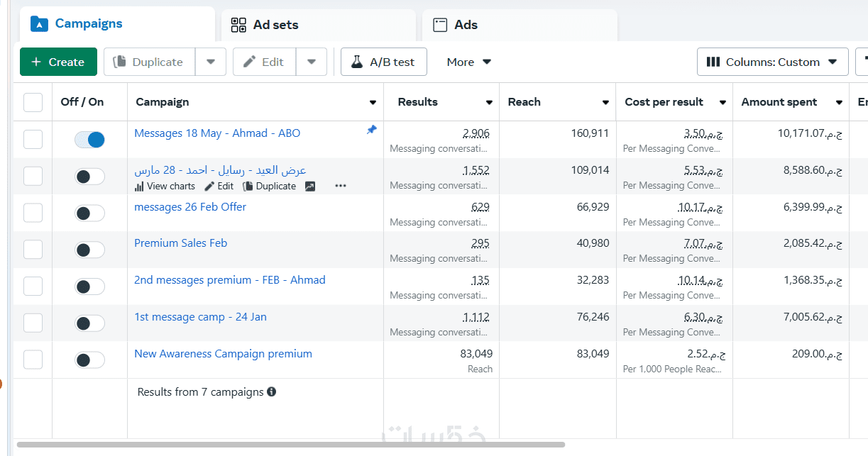Click the A/B test flask button
The height and width of the screenshot is (456, 868).
tap(383, 62)
